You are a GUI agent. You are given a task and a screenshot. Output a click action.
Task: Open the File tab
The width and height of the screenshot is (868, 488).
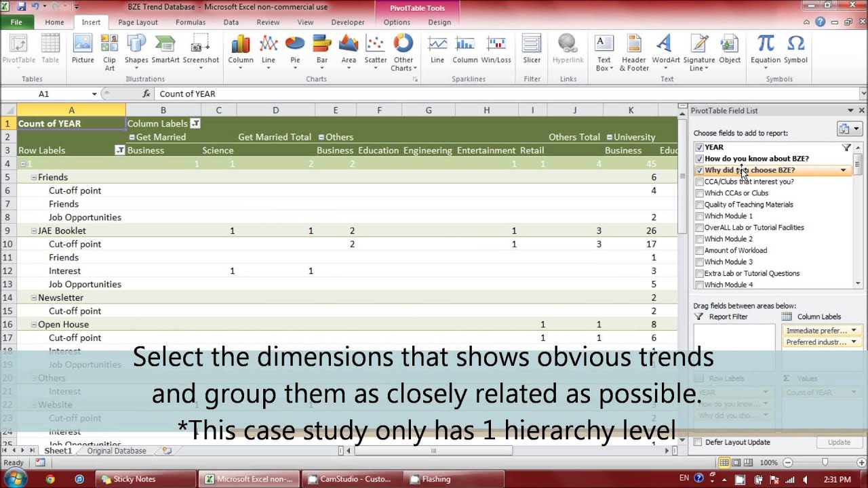[x=16, y=22]
